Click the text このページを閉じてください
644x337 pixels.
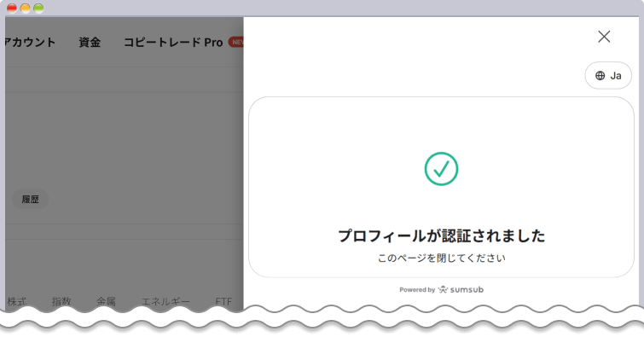tap(442, 259)
